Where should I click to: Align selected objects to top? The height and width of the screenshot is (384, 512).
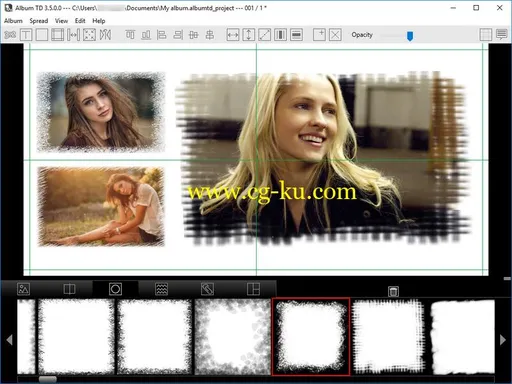coord(130,35)
